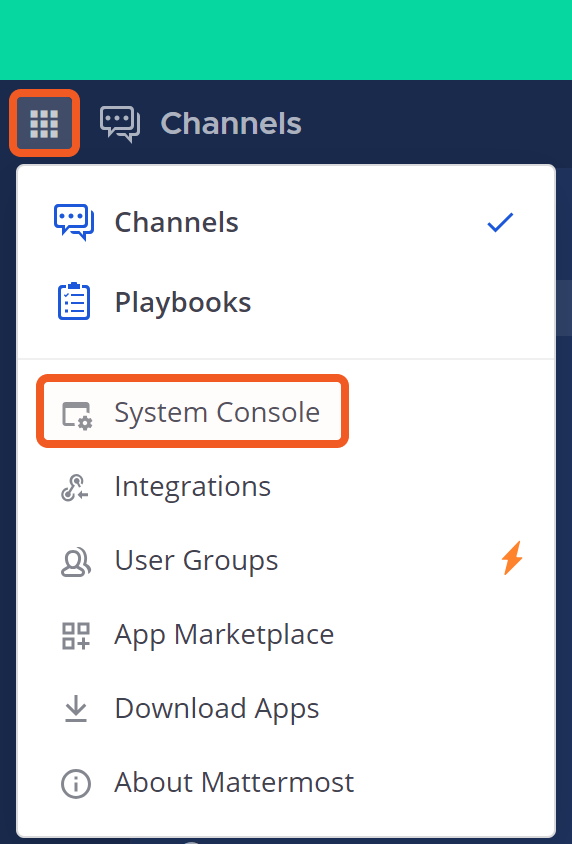
Task: Click the System Console gear window icon
Action: [76, 415]
